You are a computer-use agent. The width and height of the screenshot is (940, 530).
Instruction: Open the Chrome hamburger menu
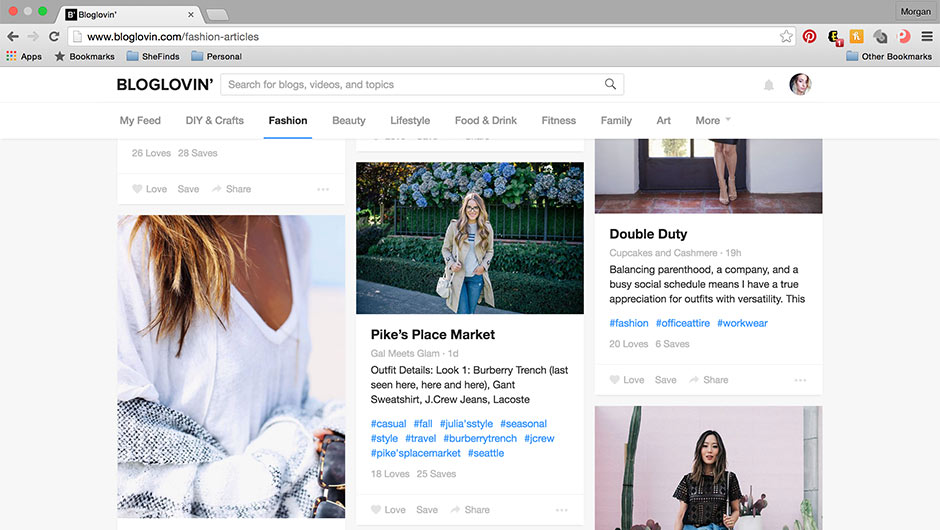pos(927,37)
